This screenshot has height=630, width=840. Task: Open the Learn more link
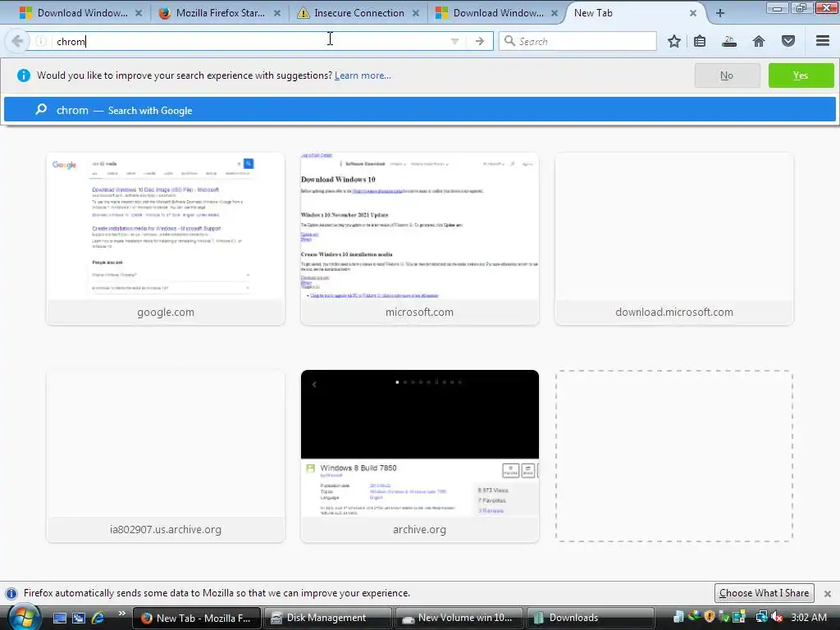tap(363, 75)
